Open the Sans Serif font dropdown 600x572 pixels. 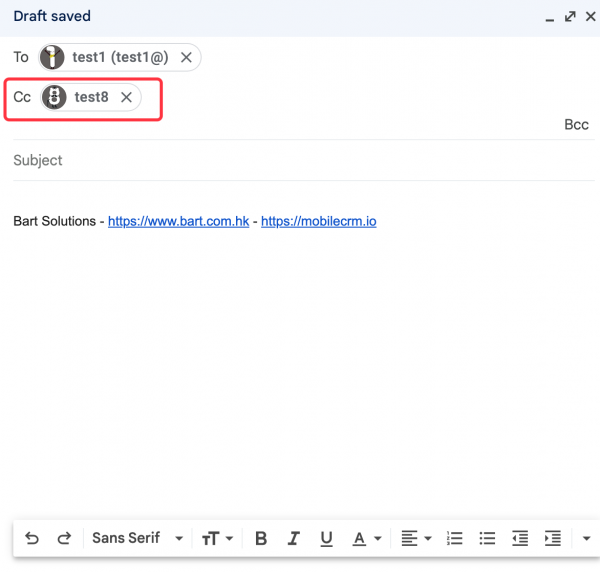(137, 538)
